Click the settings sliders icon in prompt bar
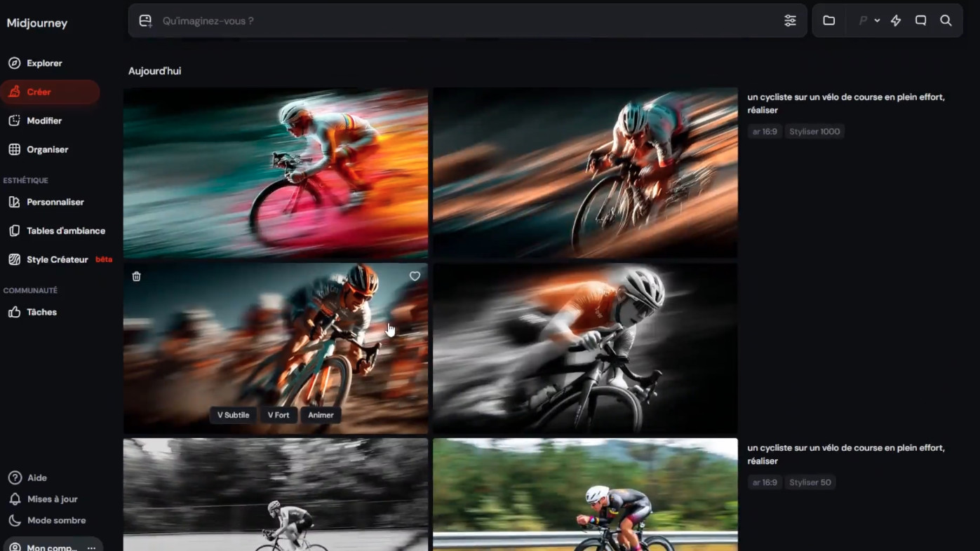The image size is (980, 551). coord(790,21)
